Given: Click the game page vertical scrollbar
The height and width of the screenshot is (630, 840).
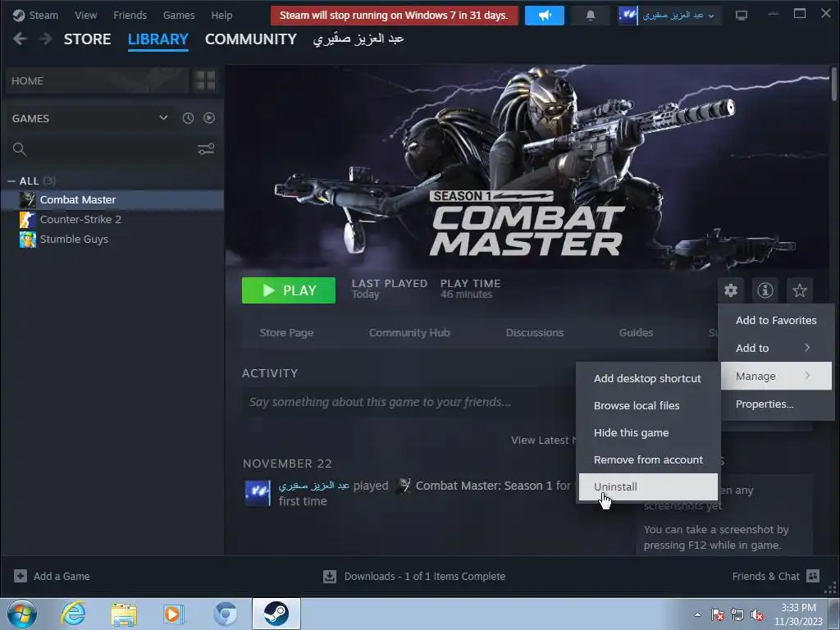Looking at the screenshot, I should [x=834, y=84].
